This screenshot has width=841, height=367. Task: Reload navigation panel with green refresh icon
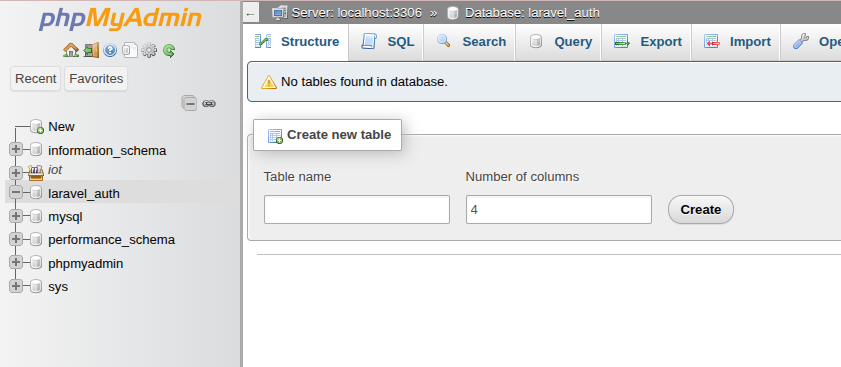(x=169, y=51)
